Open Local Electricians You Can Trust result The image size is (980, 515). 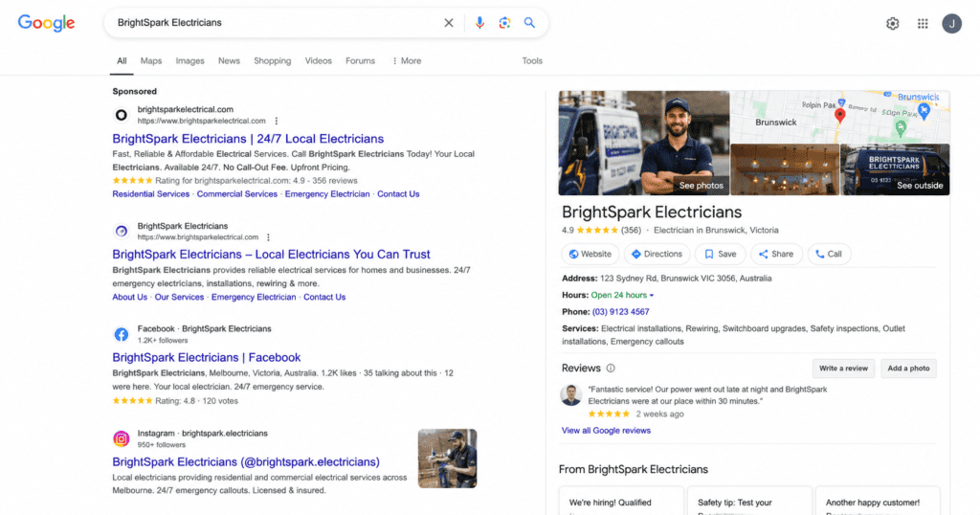(x=271, y=255)
